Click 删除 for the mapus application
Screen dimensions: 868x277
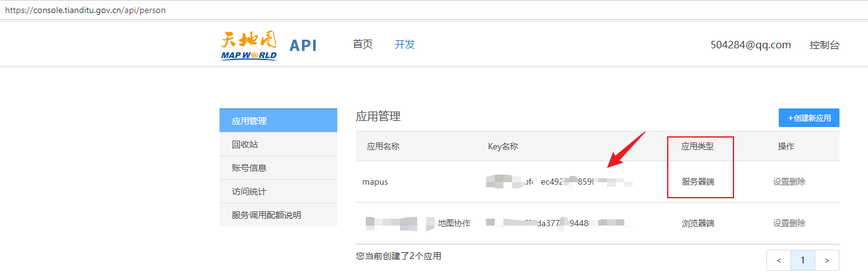(x=798, y=182)
